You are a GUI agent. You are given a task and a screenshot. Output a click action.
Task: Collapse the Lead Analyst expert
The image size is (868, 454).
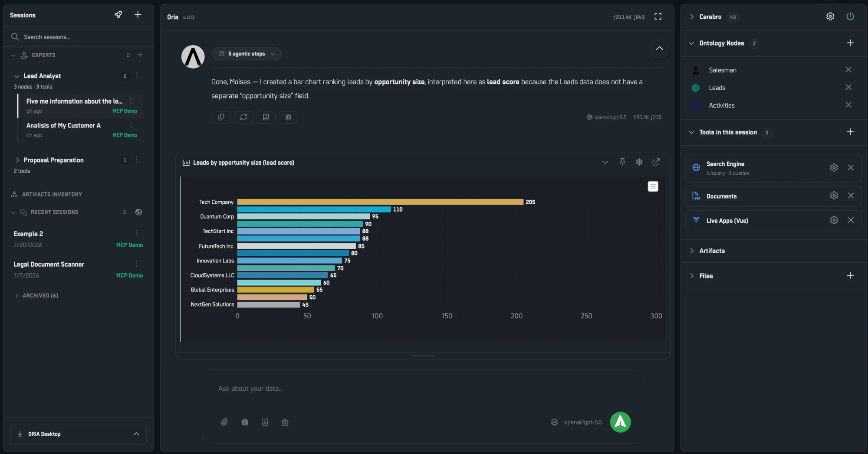pos(17,76)
